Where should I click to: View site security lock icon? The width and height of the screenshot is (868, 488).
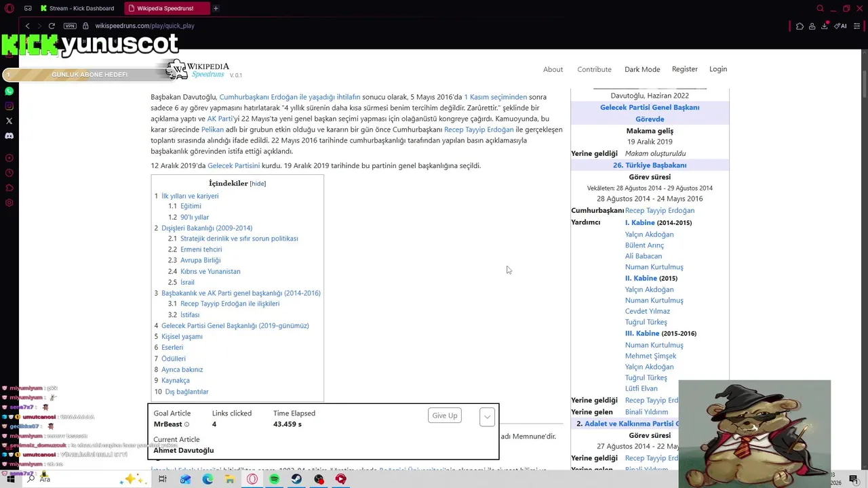(x=85, y=26)
